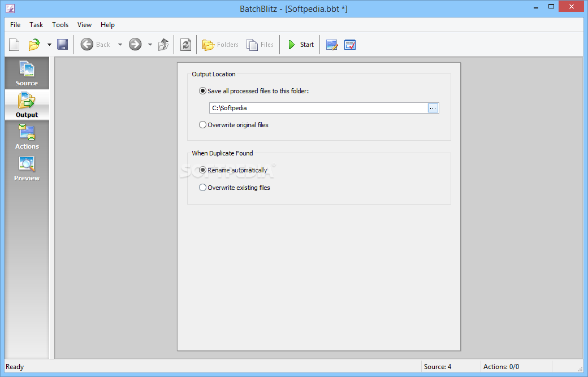Choose Rename automatically for duplicates

tap(233, 170)
